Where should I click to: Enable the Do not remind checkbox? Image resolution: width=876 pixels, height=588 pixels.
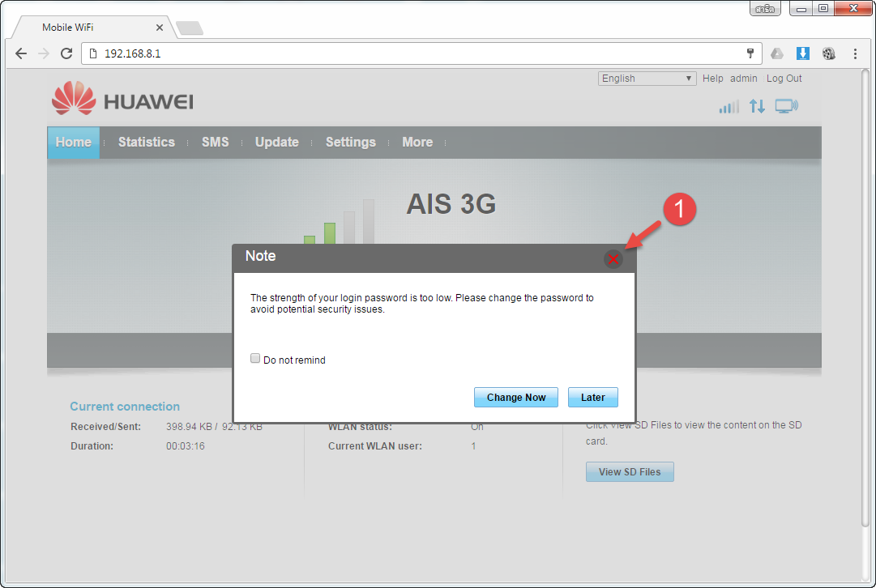point(255,359)
